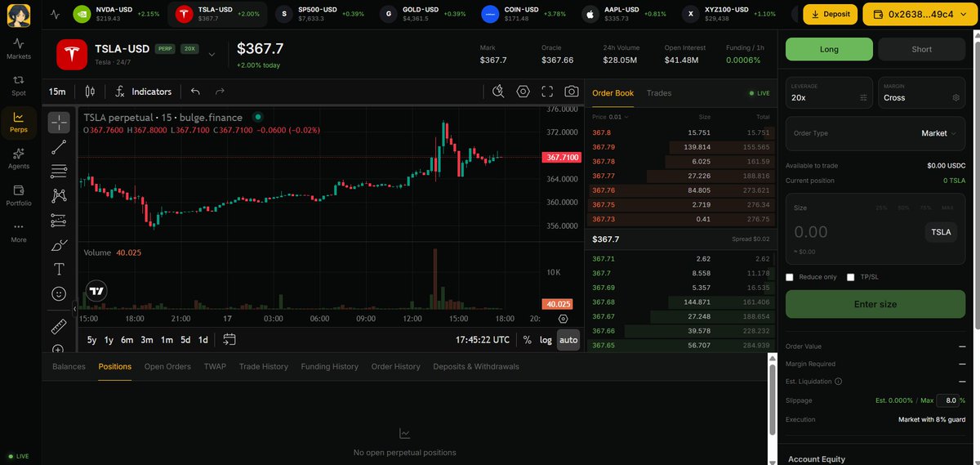Image resolution: width=980 pixels, height=465 pixels.
Task: Select the Short side toggle
Action: point(921,49)
